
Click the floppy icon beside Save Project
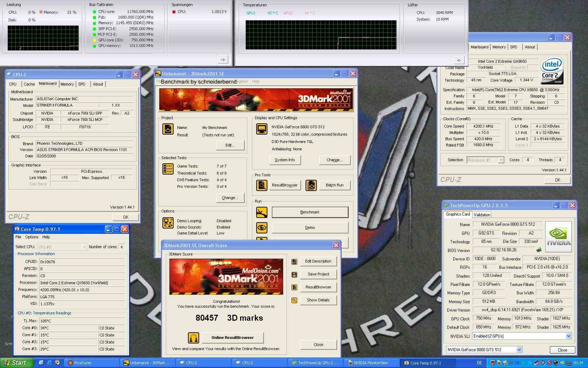(294, 274)
